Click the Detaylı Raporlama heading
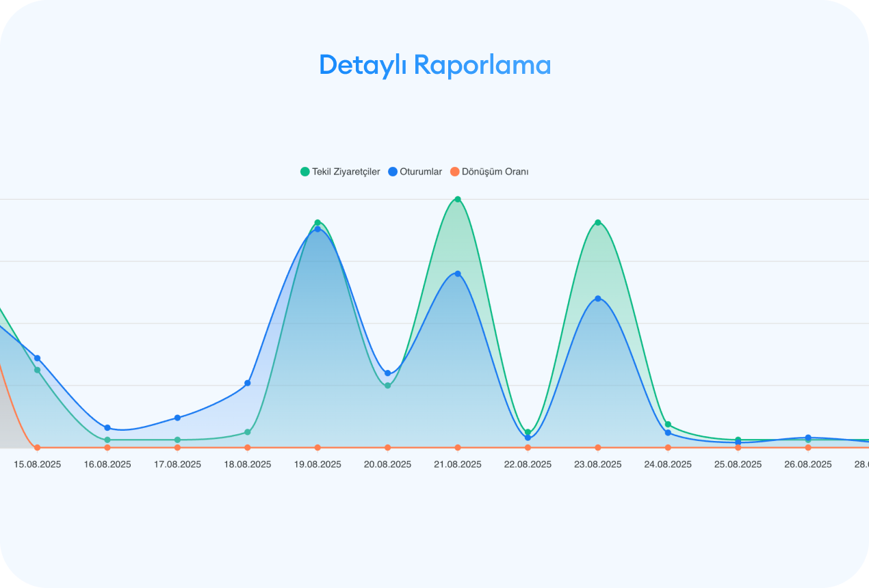 coord(434,65)
